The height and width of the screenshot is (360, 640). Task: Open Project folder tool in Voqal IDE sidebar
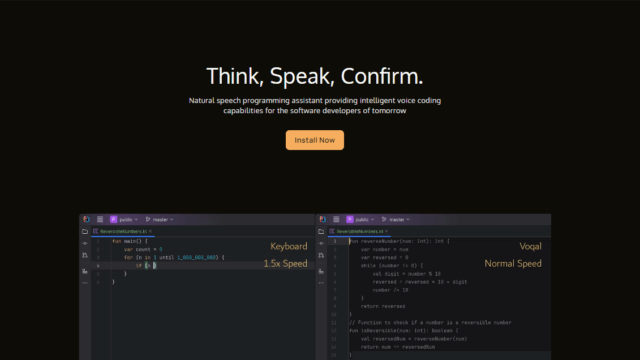(x=321, y=231)
